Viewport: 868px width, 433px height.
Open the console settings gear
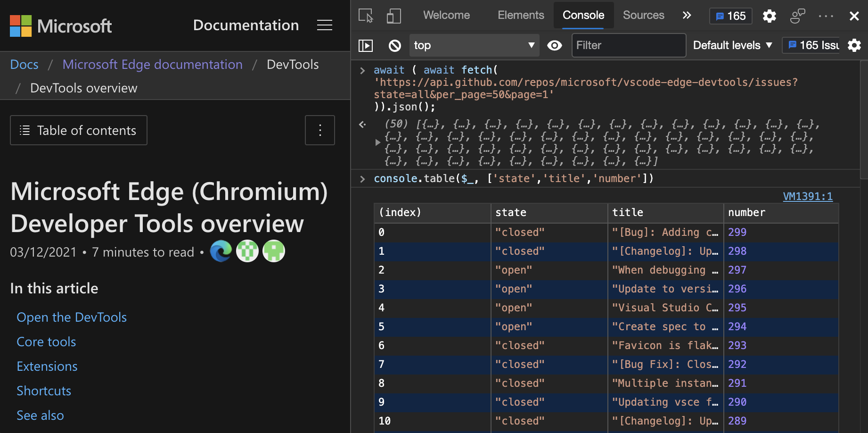coord(854,45)
